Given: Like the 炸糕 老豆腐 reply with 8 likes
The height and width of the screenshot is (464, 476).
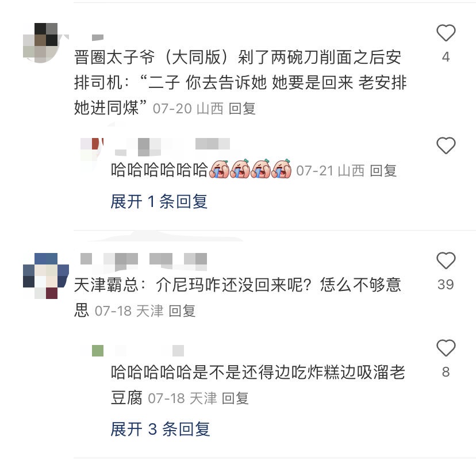Looking at the screenshot, I should (446, 348).
